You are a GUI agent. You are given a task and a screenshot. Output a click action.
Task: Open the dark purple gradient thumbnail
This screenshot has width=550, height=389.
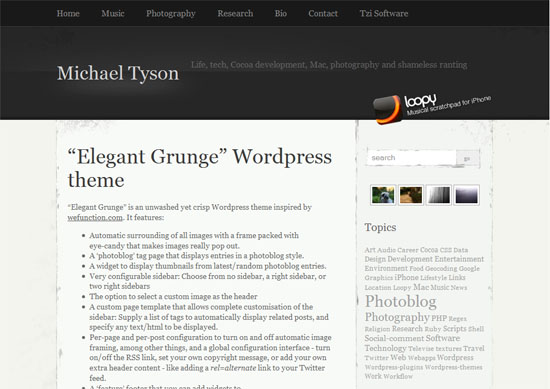467,195
